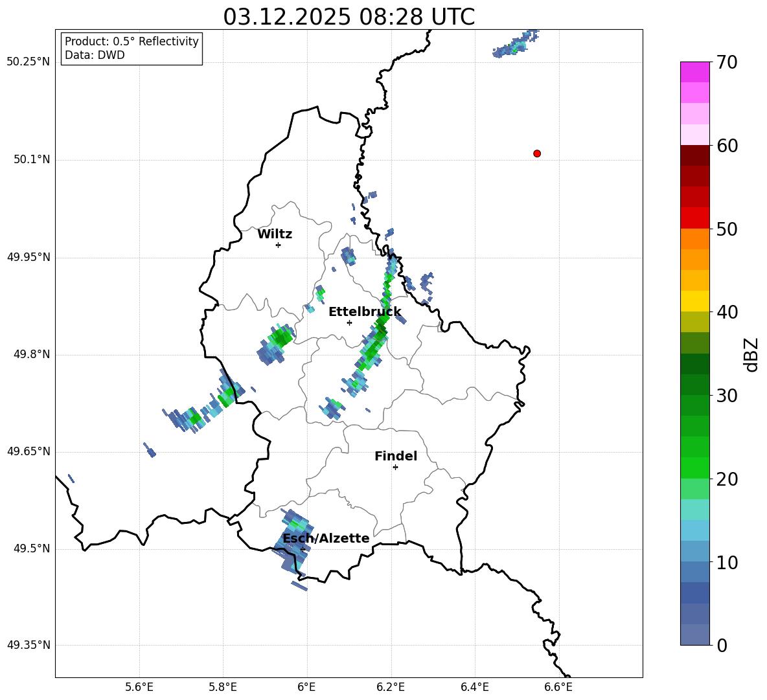This screenshot has width=767, height=700.
Task: Click the 50 value on the colorbar
Action: (x=727, y=229)
